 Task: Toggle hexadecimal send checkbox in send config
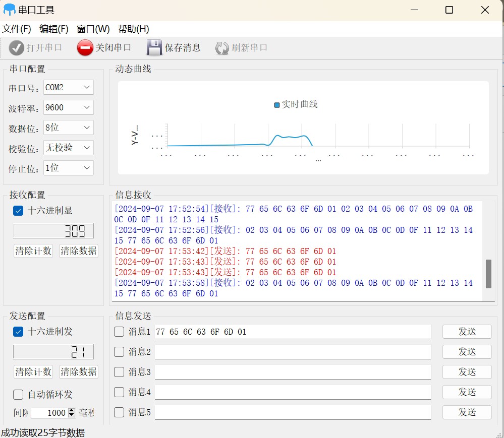pos(18,332)
